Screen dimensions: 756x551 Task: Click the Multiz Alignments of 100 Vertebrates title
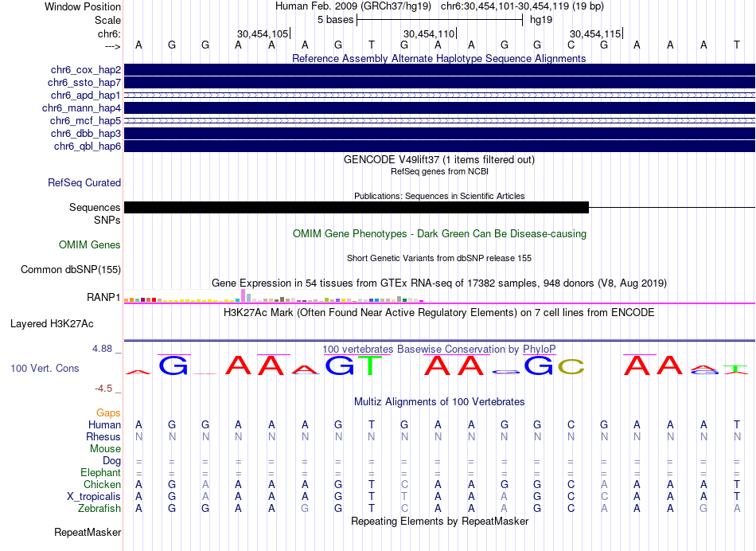pos(439,401)
